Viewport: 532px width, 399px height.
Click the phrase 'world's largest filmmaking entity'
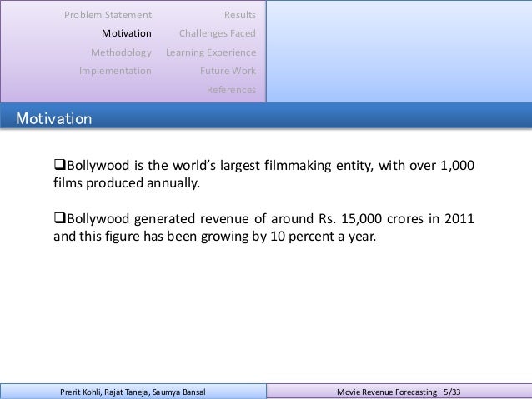coord(274,166)
